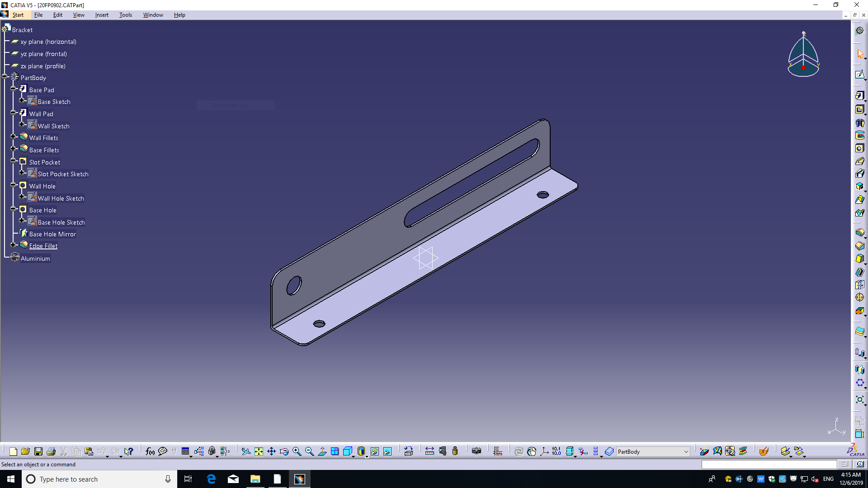Select the Pan view tool
This screenshot has width=868, height=488.
point(271,451)
